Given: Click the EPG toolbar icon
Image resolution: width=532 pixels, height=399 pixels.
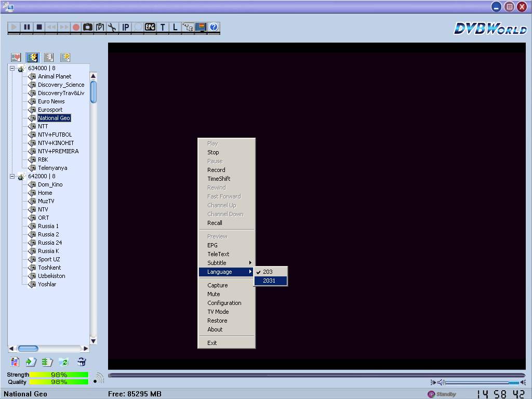Looking at the screenshot, I should [x=150, y=27].
